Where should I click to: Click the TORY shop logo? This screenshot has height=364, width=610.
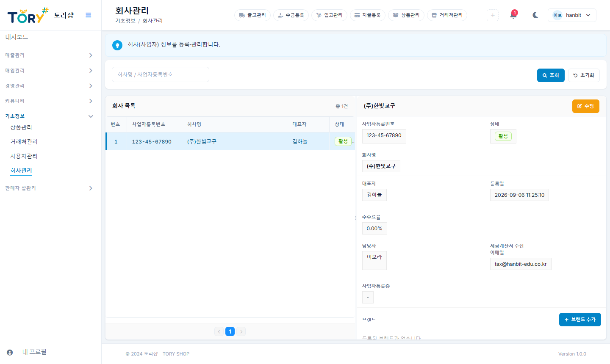coord(28,15)
